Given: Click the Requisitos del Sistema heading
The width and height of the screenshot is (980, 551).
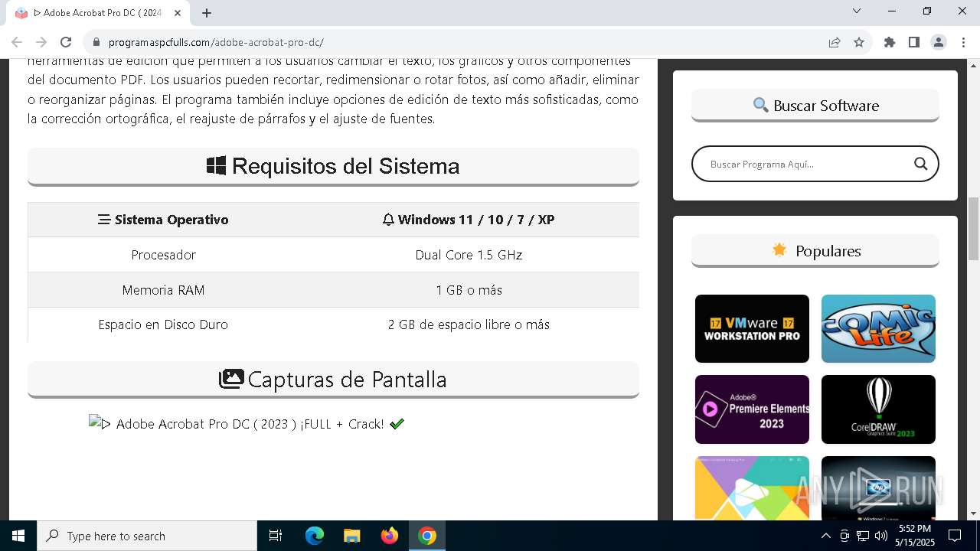Looking at the screenshot, I should (x=333, y=166).
